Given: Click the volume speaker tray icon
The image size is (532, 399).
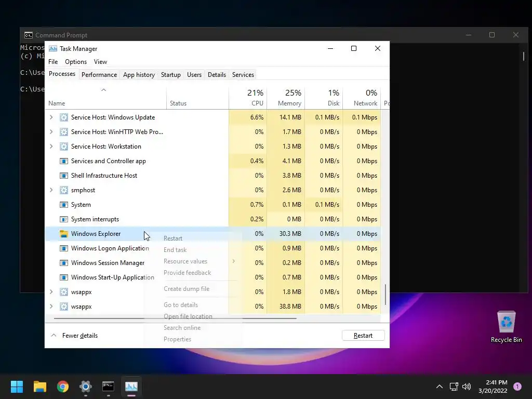Looking at the screenshot, I should click(467, 387).
